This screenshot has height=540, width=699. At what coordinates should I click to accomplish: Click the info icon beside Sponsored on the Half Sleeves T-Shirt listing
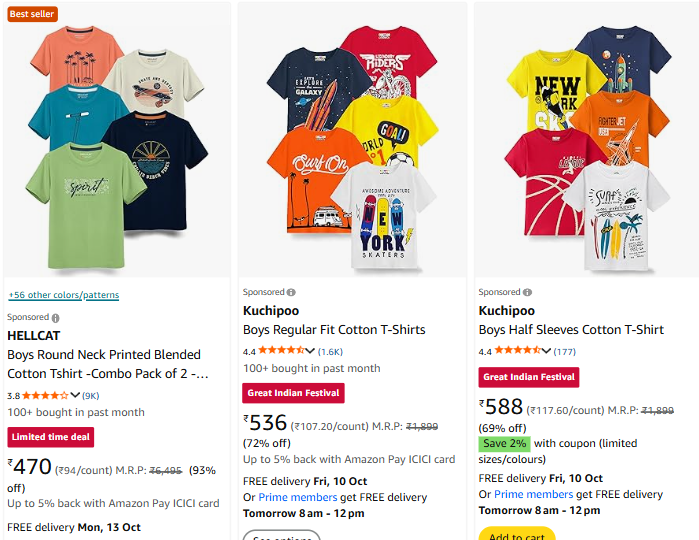pos(527,292)
